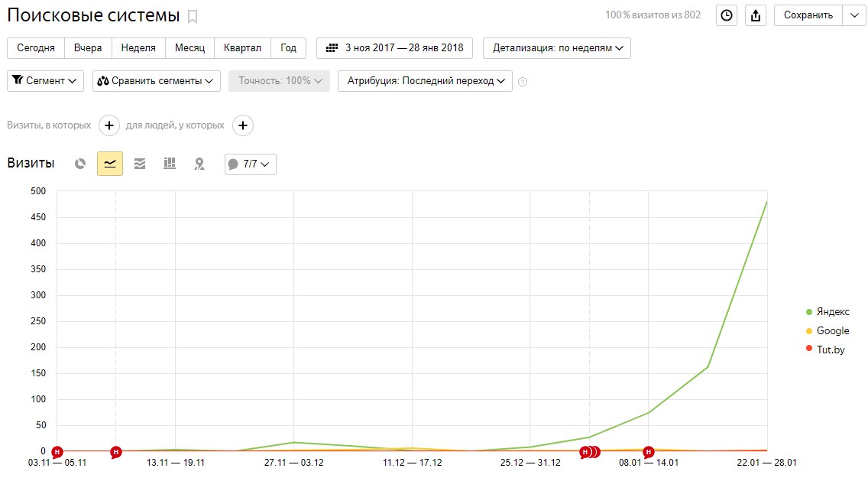Image resolution: width=868 pixels, height=478 pixels.
Task: Select the Квартал period
Action: tap(242, 48)
